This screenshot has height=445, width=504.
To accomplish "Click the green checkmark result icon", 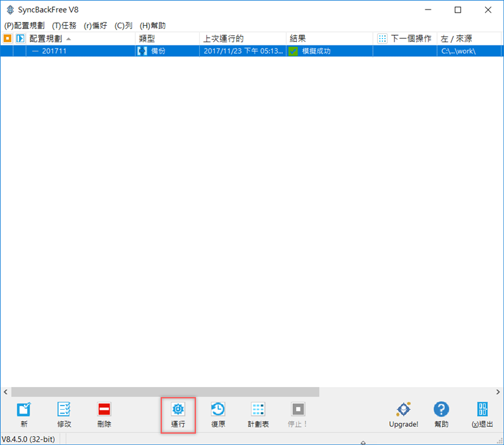I will [293, 51].
